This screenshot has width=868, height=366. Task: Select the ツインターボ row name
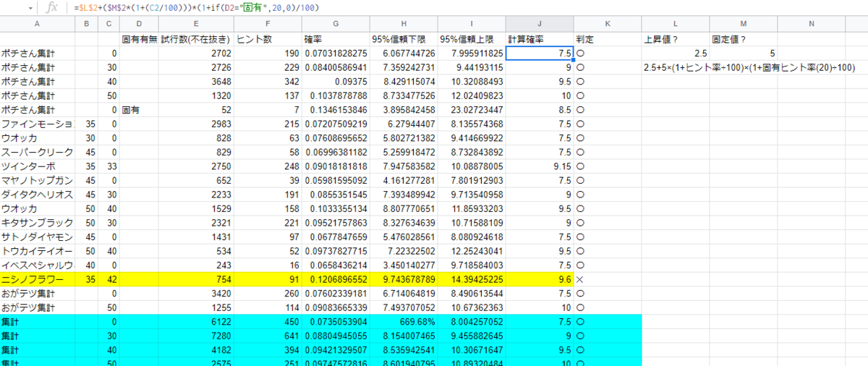37,166
